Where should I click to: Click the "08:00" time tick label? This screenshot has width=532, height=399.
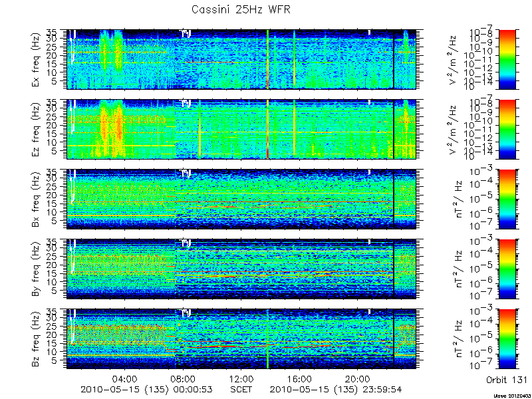pos(184,378)
